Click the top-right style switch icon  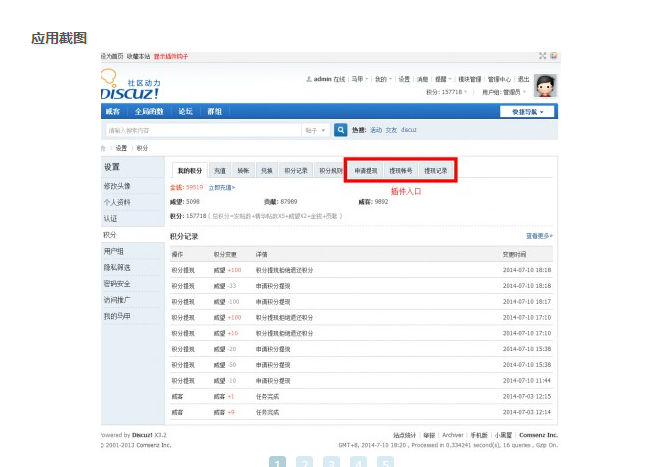[x=554, y=56]
